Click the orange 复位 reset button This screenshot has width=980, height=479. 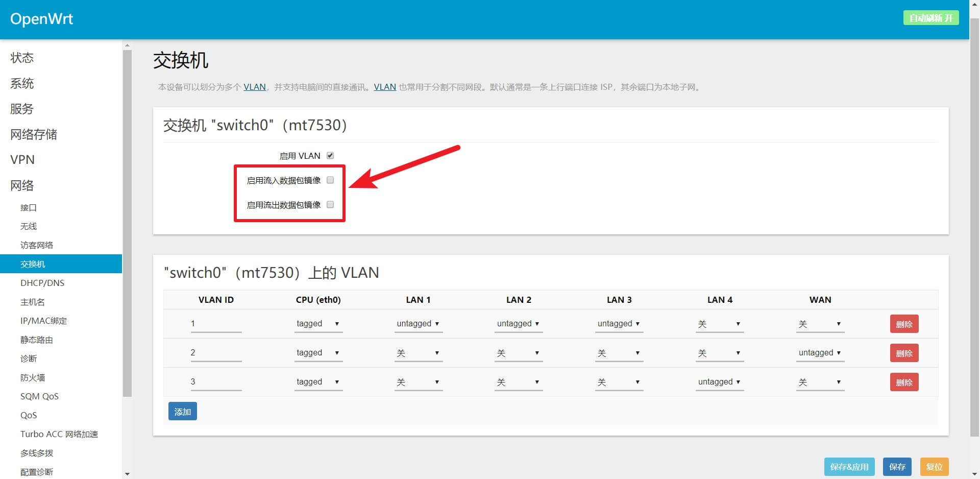(x=934, y=467)
